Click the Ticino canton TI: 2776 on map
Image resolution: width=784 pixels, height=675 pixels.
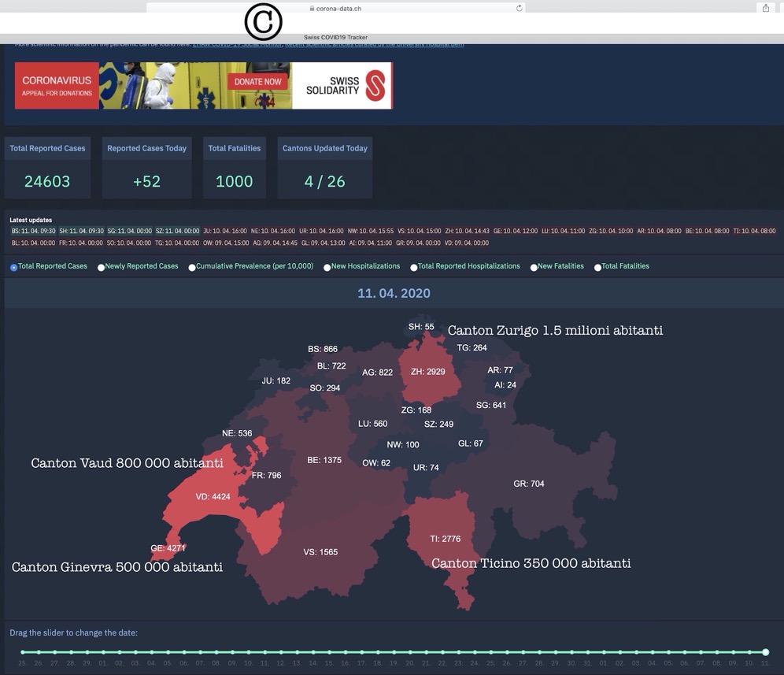pos(446,539)
